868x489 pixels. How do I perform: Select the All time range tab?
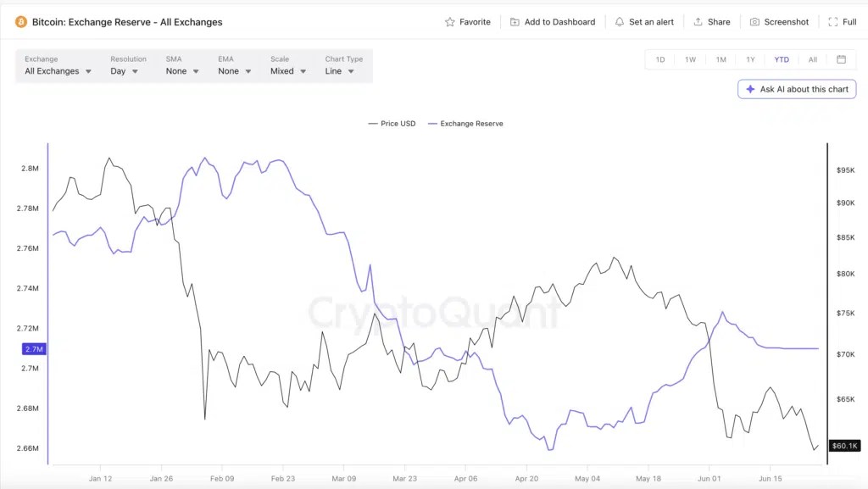click(x=813, y=59)
